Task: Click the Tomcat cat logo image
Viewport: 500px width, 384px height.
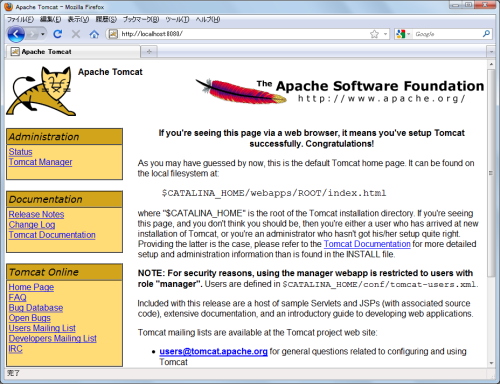Action: 41,91
